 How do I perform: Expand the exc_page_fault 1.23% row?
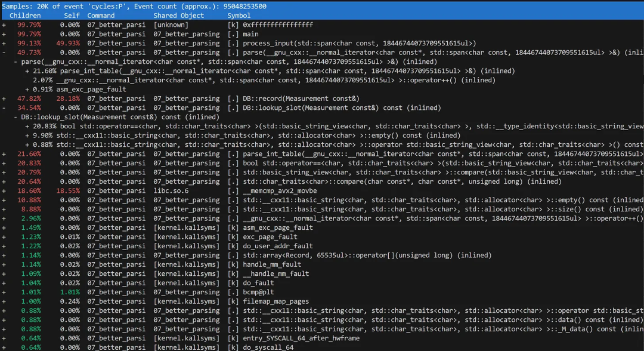pyautogui.click(x=4, y=237)
